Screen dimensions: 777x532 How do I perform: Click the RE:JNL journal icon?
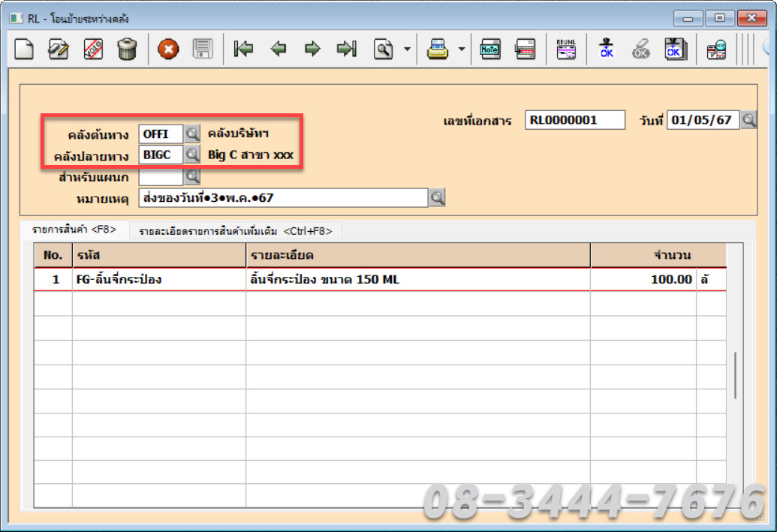(x=566, y=49)
